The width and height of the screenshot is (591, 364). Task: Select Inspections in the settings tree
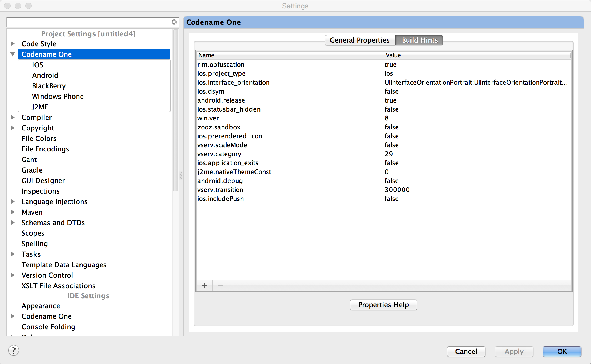click(41, 191)
